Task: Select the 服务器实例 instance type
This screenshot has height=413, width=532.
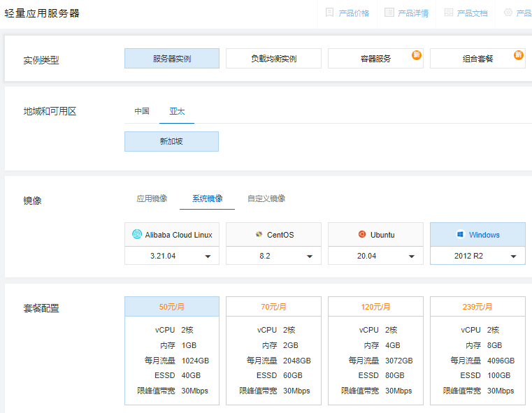Action: click(x=172, y=58)
